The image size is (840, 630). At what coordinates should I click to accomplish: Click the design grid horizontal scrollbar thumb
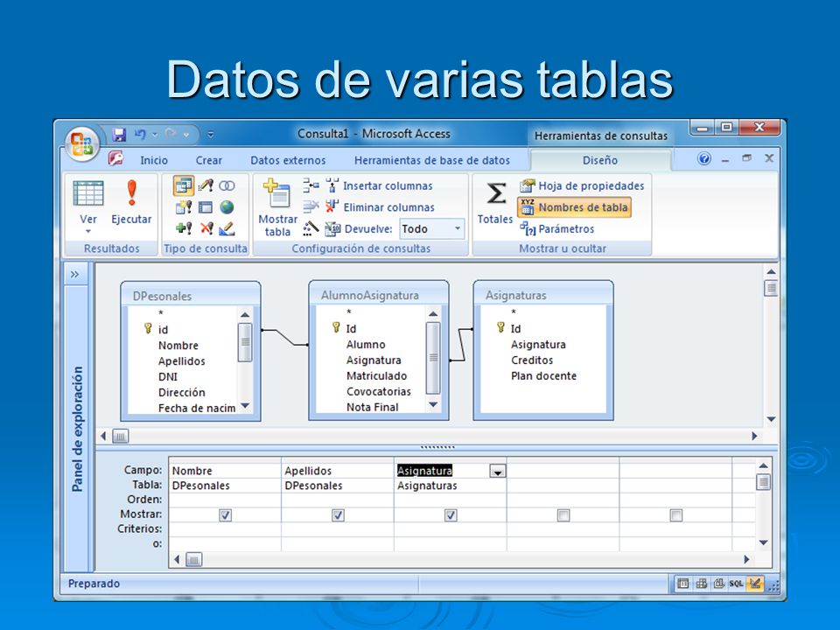click(x=194, y=560)
